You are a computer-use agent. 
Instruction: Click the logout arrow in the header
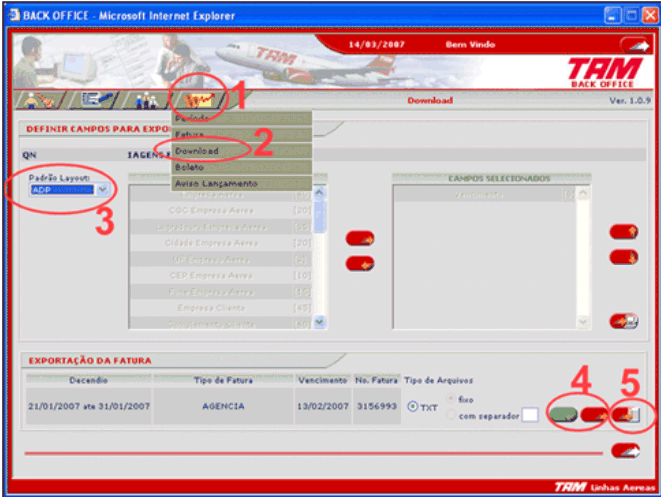pos(635,45)
